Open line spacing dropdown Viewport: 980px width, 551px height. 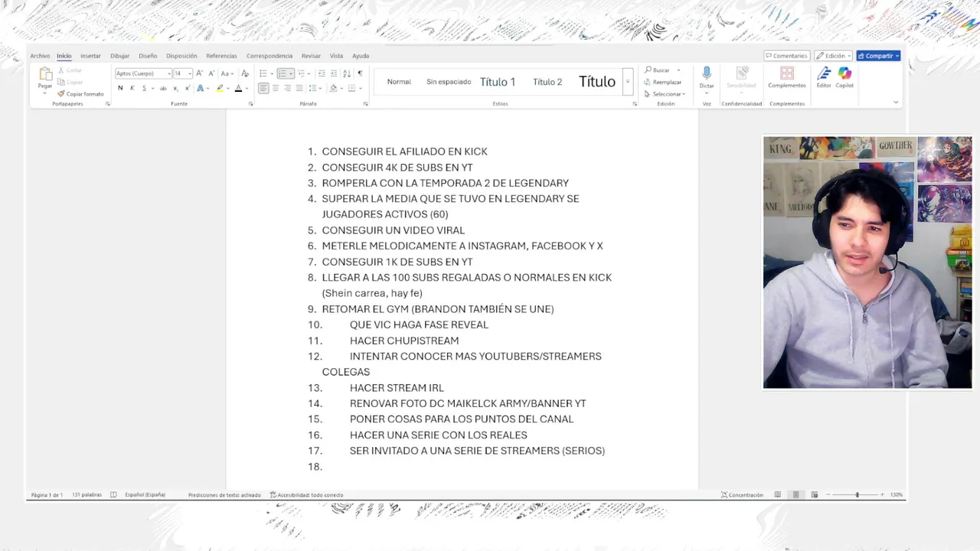click(x=314, y=88)
